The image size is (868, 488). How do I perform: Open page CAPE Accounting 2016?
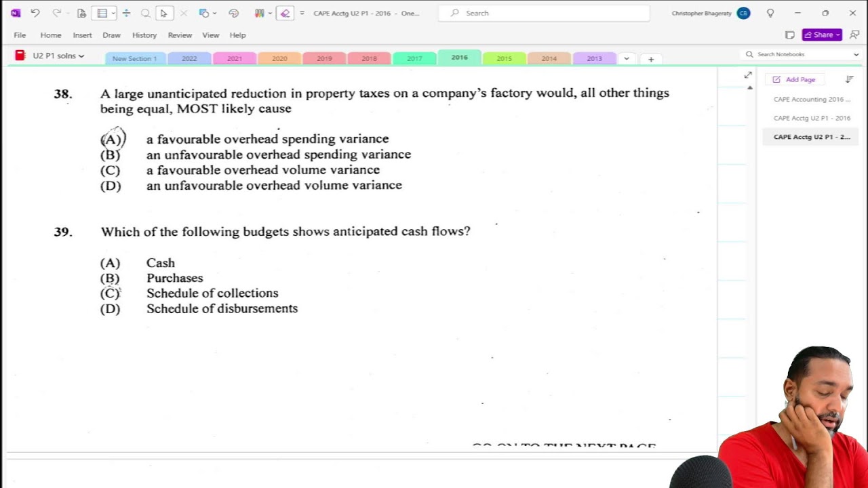point(811,99)
